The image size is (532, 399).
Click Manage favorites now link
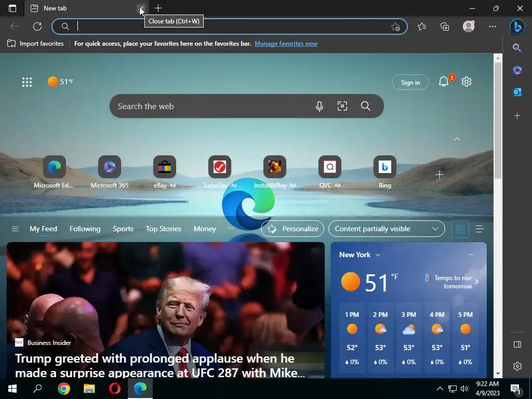(x=286, y=44)
